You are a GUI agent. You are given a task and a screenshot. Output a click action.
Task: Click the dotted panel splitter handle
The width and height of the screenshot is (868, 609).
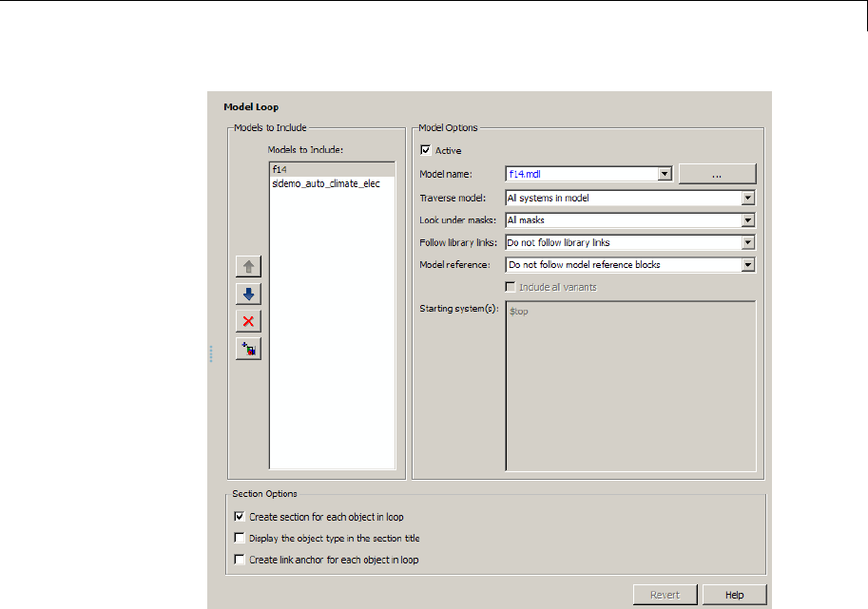click(x=211, y=354)
